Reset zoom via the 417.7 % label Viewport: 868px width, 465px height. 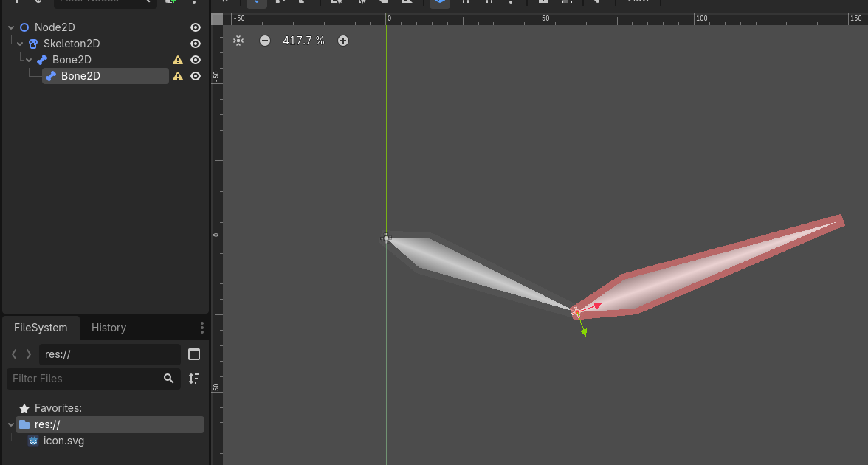tap(303, 41)
